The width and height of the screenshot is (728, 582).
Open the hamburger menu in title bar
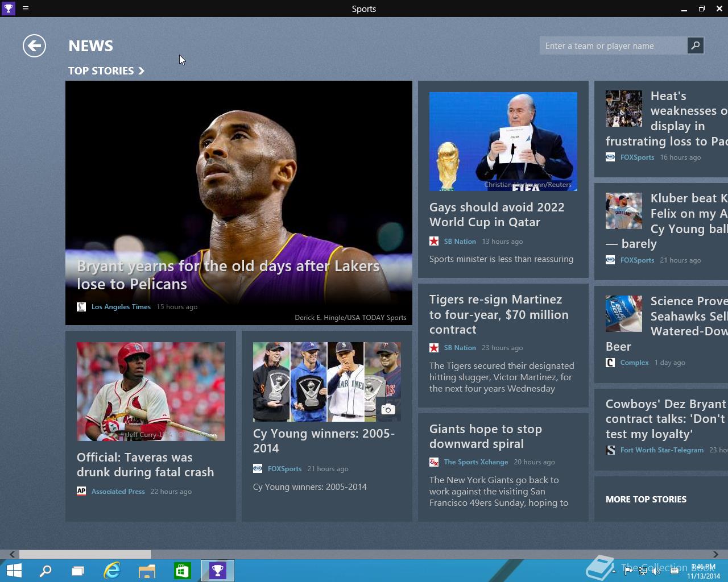pyautogui.click(x=26, y=9)
